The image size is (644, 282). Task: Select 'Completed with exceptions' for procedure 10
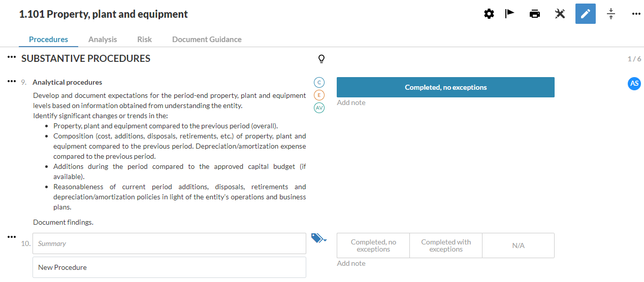[x=446, y=245]
